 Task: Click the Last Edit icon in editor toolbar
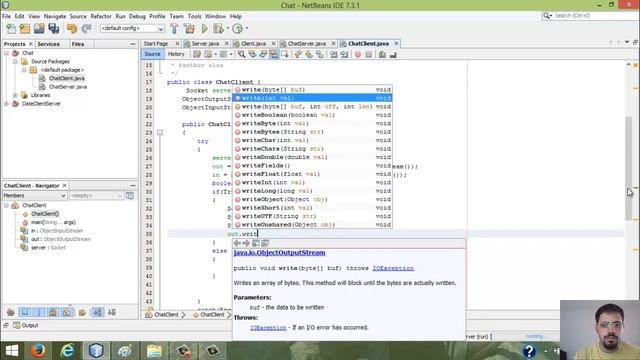(197, 54)
